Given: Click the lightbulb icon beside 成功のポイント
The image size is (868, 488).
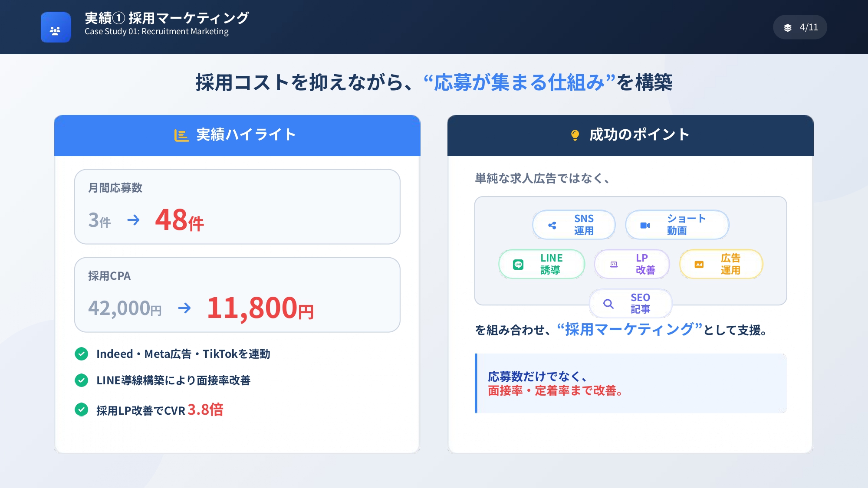Looking at the screenshot, I should (x=575, y=135).
